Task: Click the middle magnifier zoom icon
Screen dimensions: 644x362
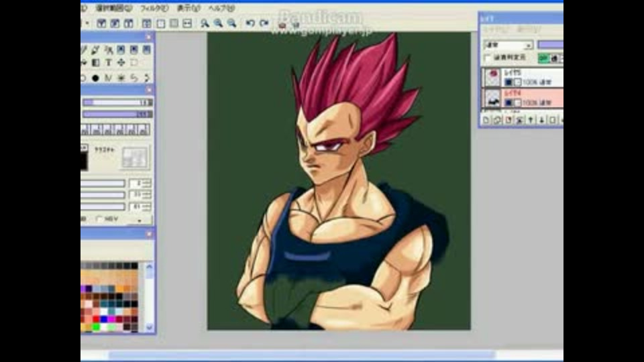Action: (x=218, y=23)
